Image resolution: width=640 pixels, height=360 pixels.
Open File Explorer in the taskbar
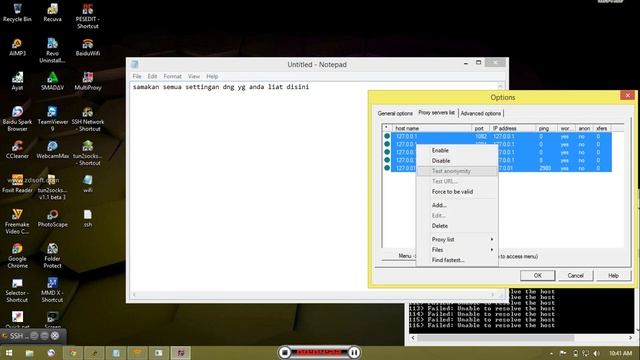29,353
